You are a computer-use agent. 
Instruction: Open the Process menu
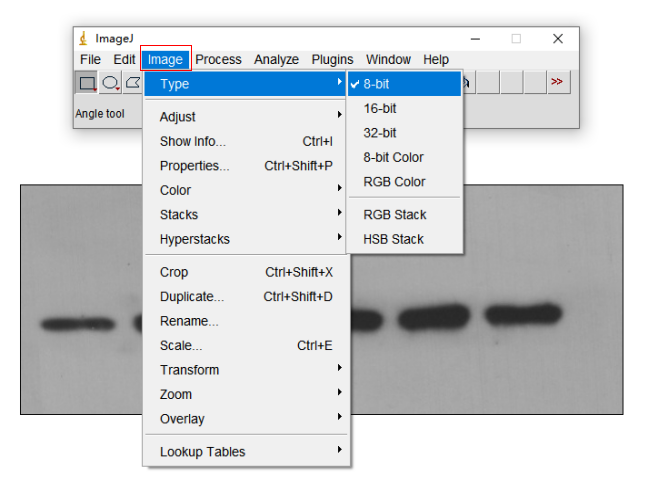point(218,60)
